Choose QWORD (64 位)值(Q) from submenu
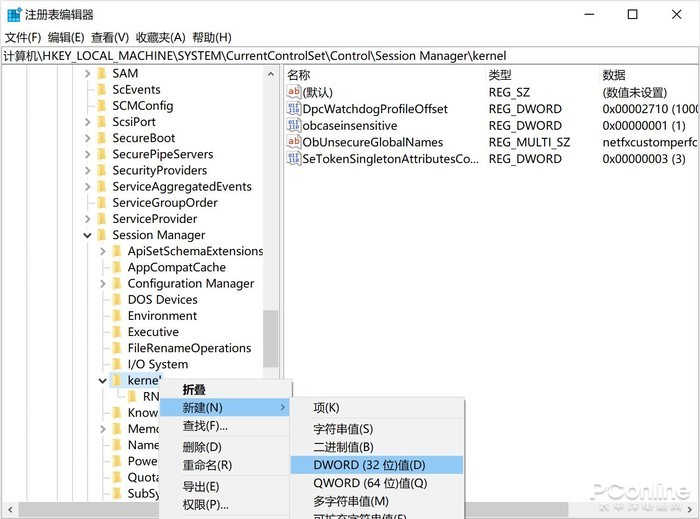The image size is (700, 519). pos(376,483)
